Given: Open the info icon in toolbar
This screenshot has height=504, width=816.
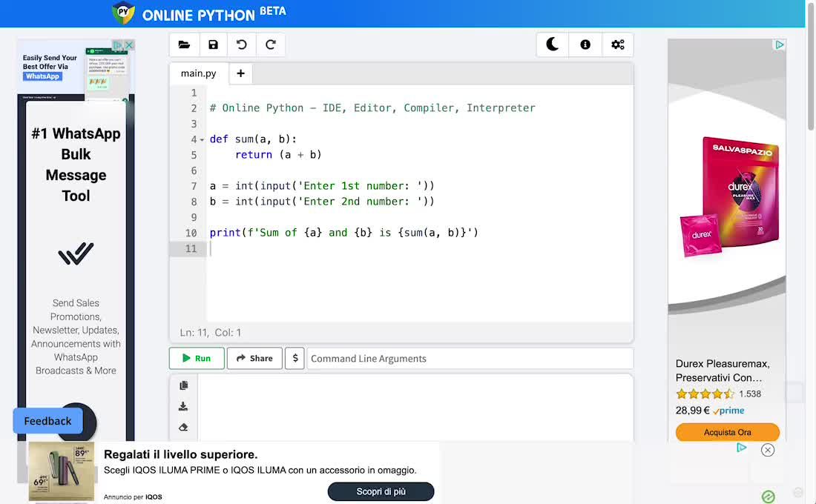Looking at the screenshot, I should (585, 45).
